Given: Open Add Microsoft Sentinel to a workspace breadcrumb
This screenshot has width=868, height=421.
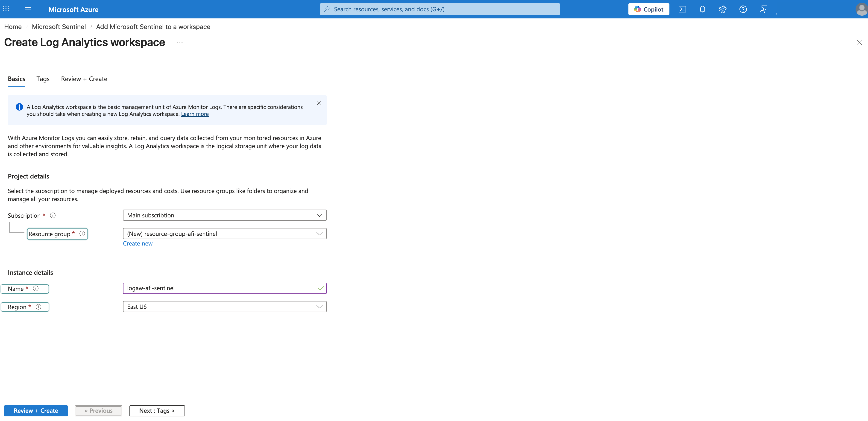Looking at the screenshot, I should click(x=153, y=27).
